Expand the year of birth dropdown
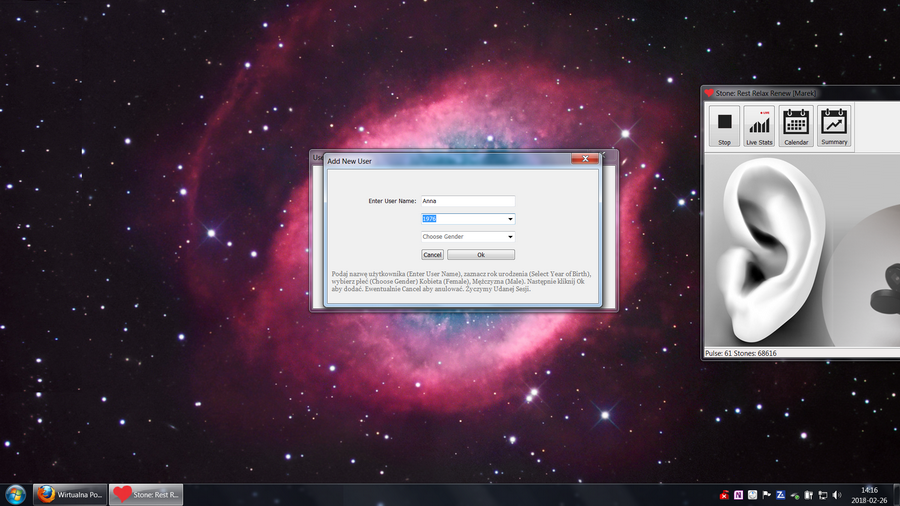The height and width of the screenshot is (506, 900). click(x=510, y=219)
